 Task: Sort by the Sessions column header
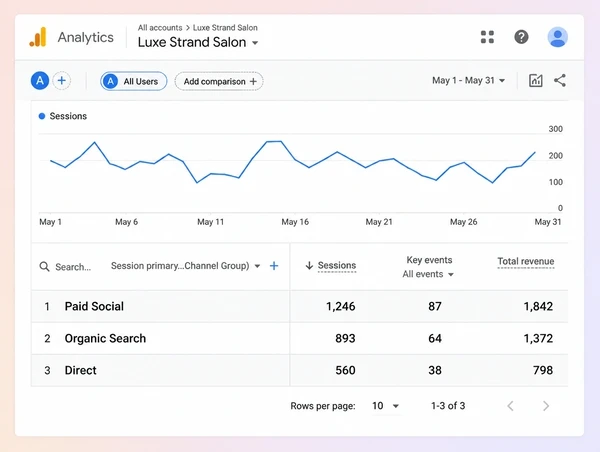(337, 265)
